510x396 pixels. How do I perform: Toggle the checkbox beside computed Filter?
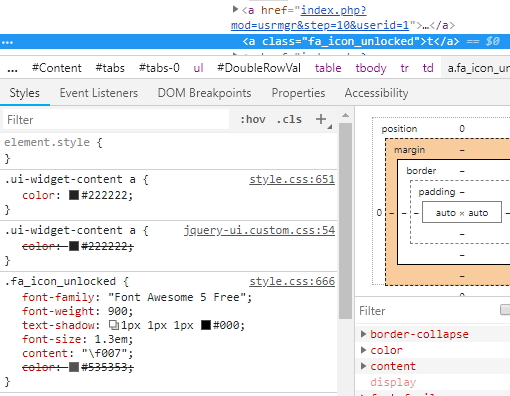(505, 310)
